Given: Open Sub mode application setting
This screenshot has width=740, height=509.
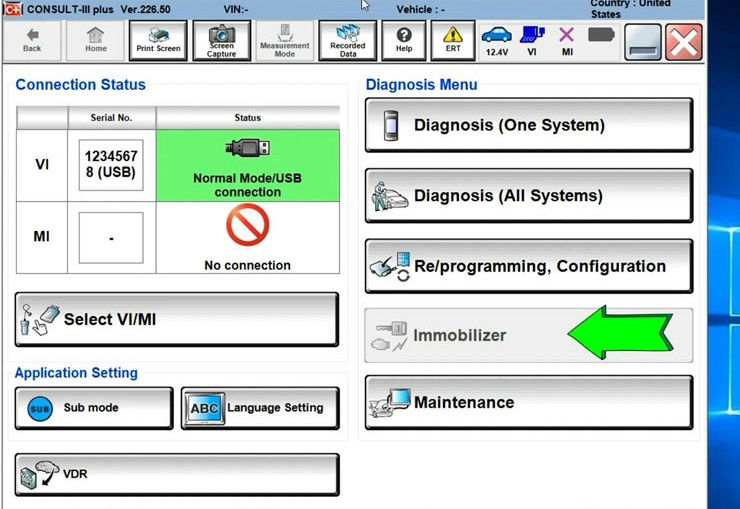Looking at the screenshot, I should [x=94, y=408].
